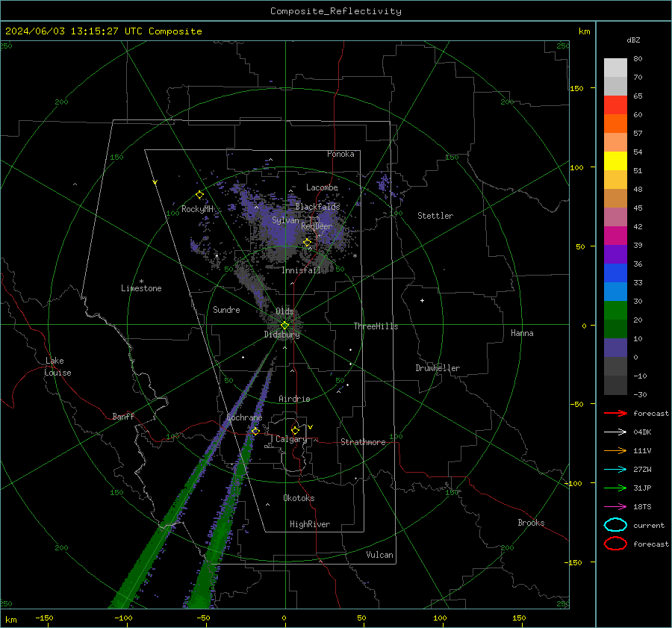Click the Calgary city label
672x628 pixels.
pos(291,439)
